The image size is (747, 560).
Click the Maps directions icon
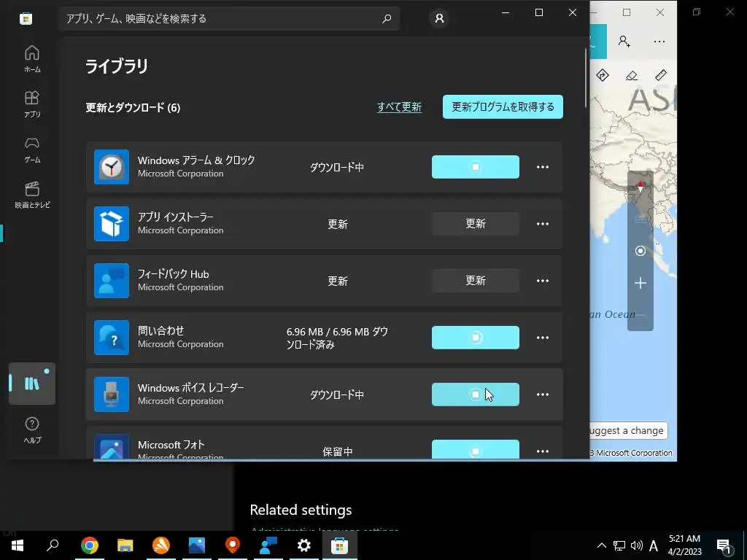pos(602,75)
